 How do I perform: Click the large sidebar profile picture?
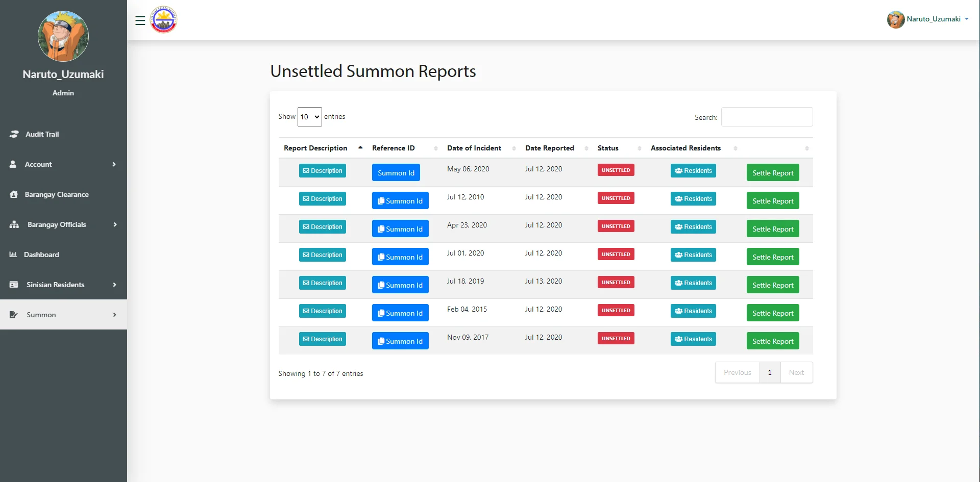coord(63,36)
